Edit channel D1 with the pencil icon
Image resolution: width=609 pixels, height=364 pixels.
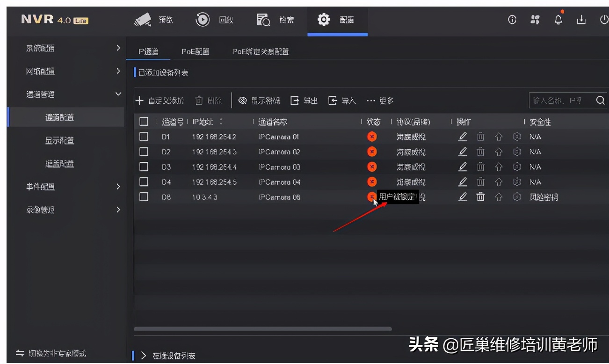pos(462,137)
